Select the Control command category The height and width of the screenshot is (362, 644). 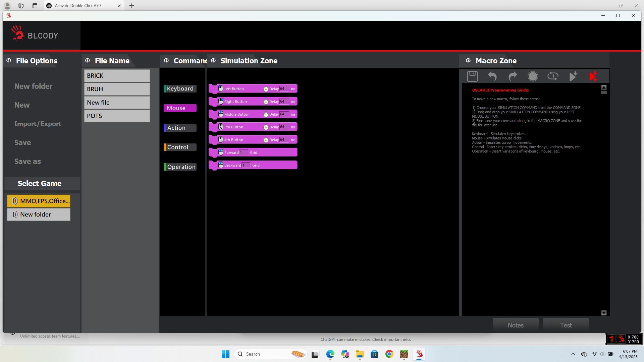[x=180, y=147]
